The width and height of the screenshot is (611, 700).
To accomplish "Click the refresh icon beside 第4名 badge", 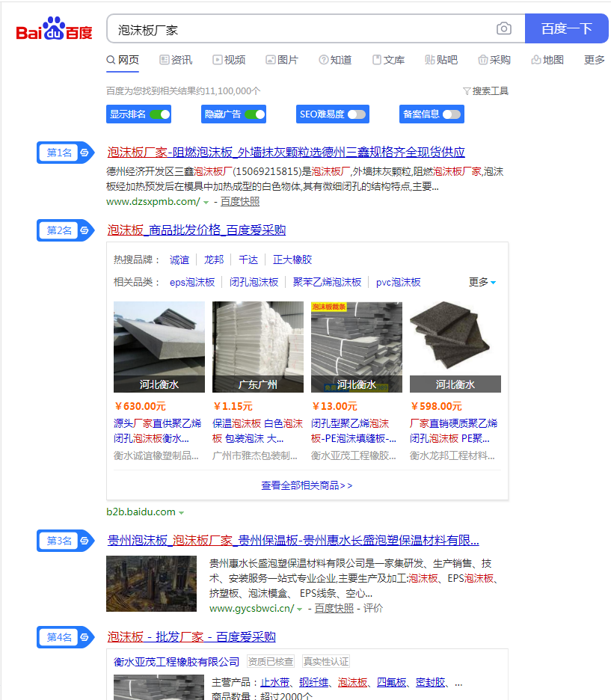I will (85, 637).
